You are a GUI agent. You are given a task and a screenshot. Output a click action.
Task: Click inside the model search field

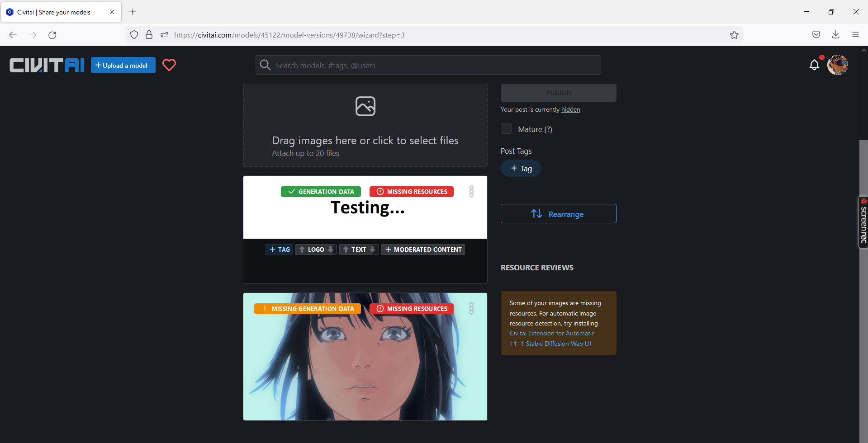coord(427,65)
